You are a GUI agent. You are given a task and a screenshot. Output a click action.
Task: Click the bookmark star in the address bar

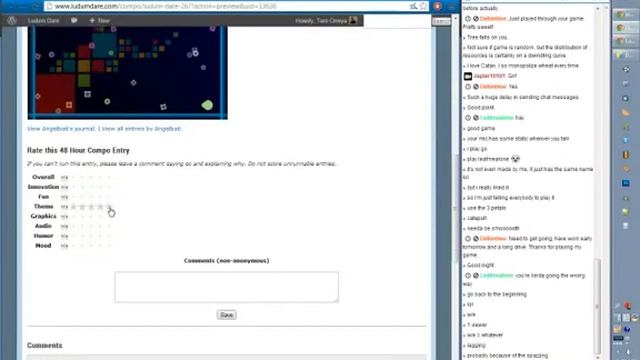423,6
